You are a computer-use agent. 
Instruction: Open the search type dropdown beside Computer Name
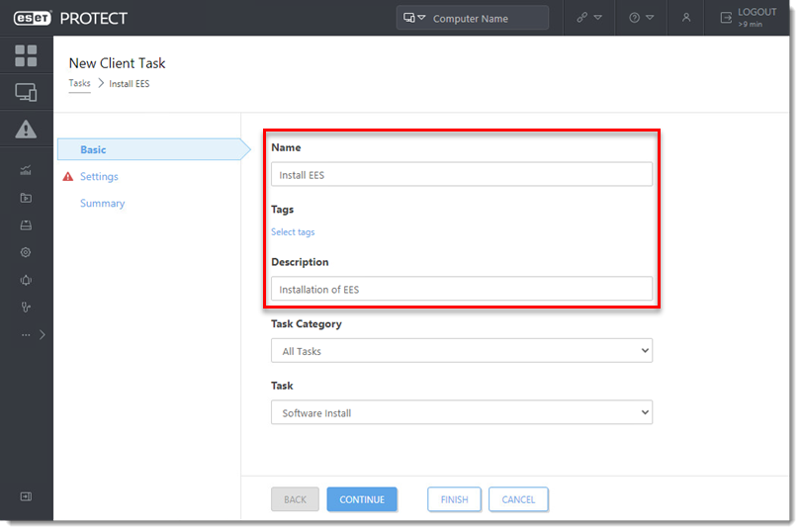[x=414, y=18]
